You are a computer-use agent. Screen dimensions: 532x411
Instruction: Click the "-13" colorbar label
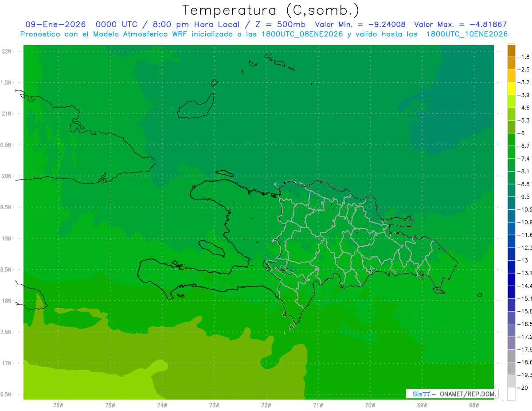[x=523, y=260]
